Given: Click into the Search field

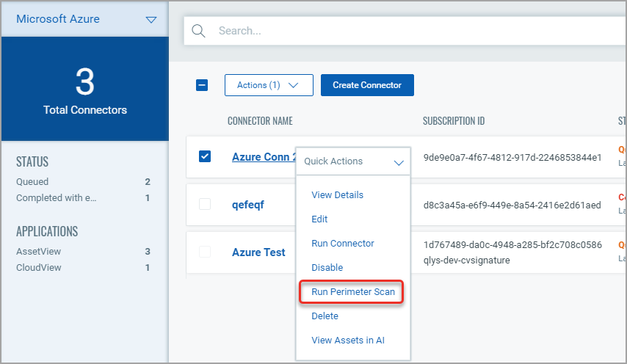Looking at the screenshot, I should click(411, 31).
